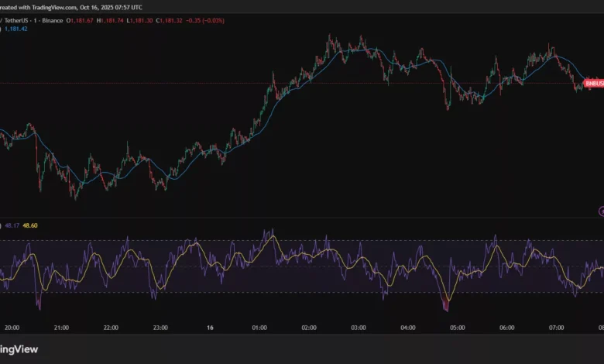Click the 02:00 label on time axis

click(x=309, y=328)
